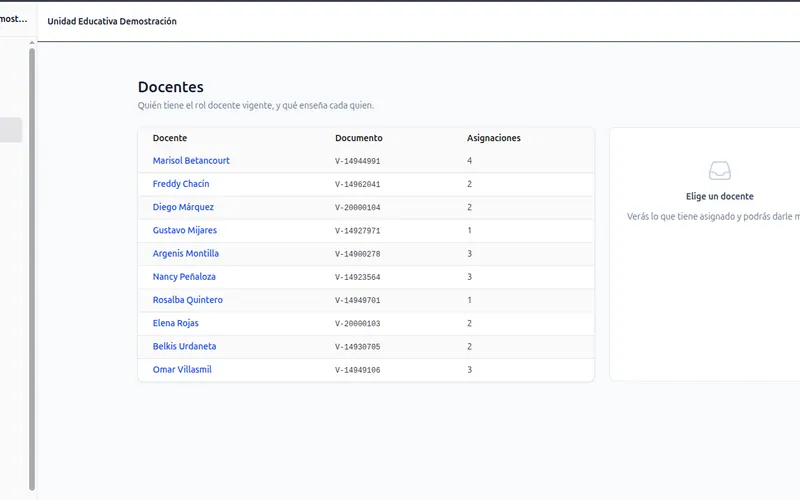Choose Elena Rojas in Docentes table
The height and width of the screenshot is (500, 800).
click(175, 323)
